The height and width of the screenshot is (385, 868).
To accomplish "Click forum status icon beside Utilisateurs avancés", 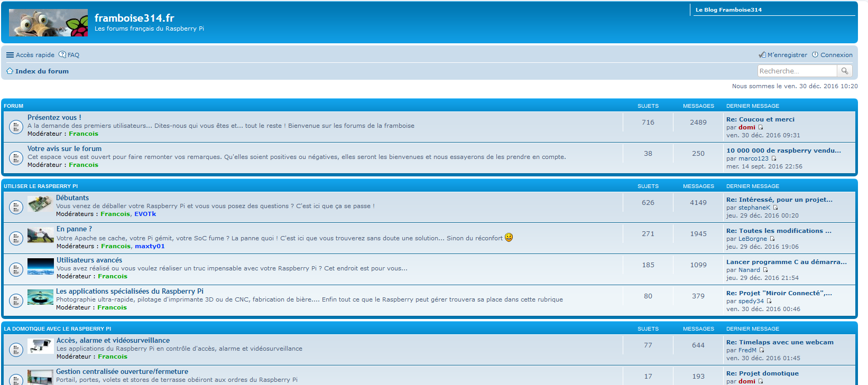I will (16, 269).
